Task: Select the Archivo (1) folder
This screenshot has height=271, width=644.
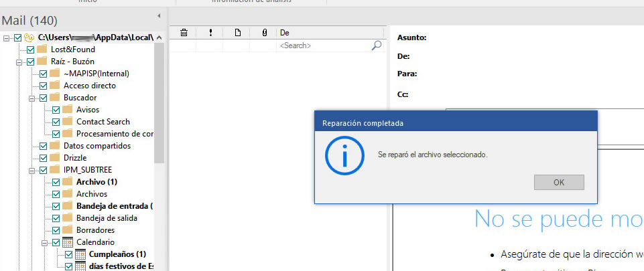Action: tap(96, 181)
